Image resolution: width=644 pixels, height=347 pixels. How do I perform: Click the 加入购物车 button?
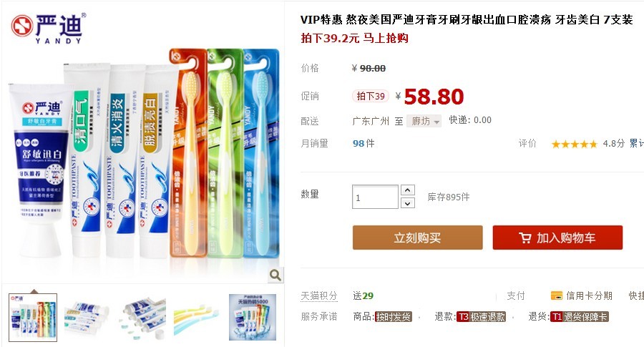[557, 238]
